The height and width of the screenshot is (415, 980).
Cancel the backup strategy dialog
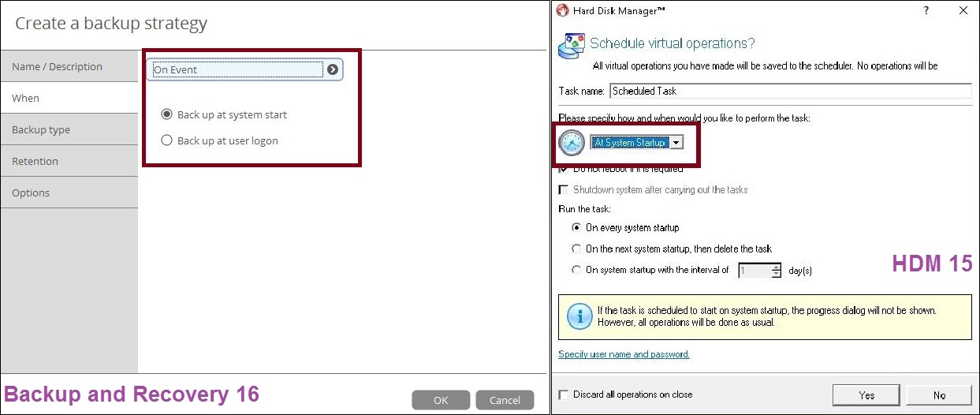coord(505,400)
